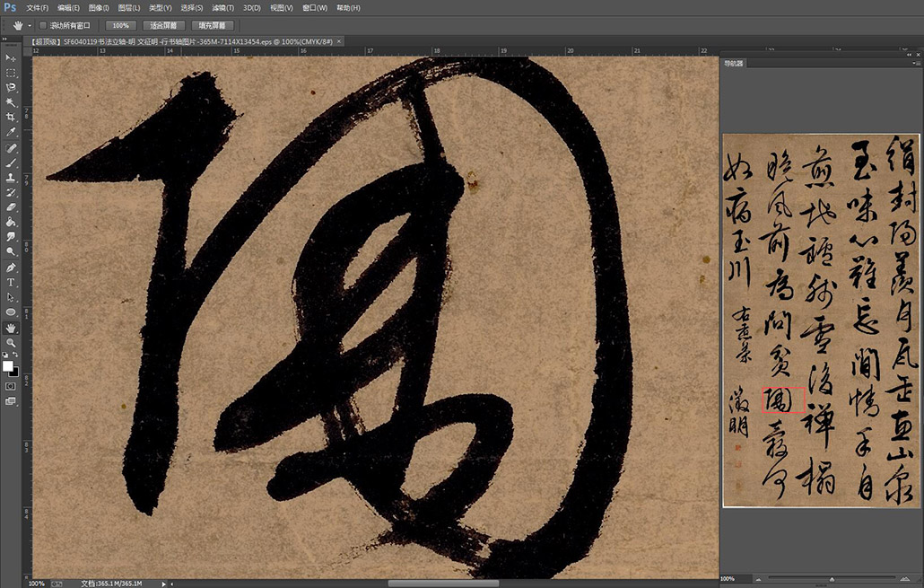Open the 3D(D) menu
The width and height of the screenshot is (924, 588).
tap(252, 8)
